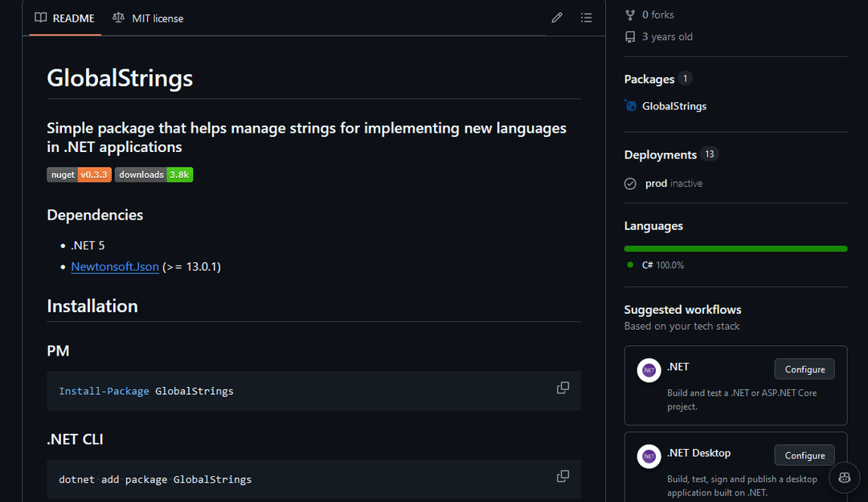Open GitHub Copilot
The image size is (868, 502).
[x=844, y=477]
